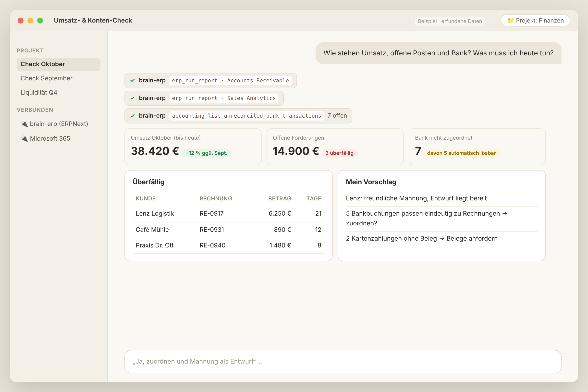The height and width of the screenshot is (392, 588).
Task: Click the 5 Bankbuchungen zuordnen suggestion
Action: pyautogui.click(x=441, y=219)
